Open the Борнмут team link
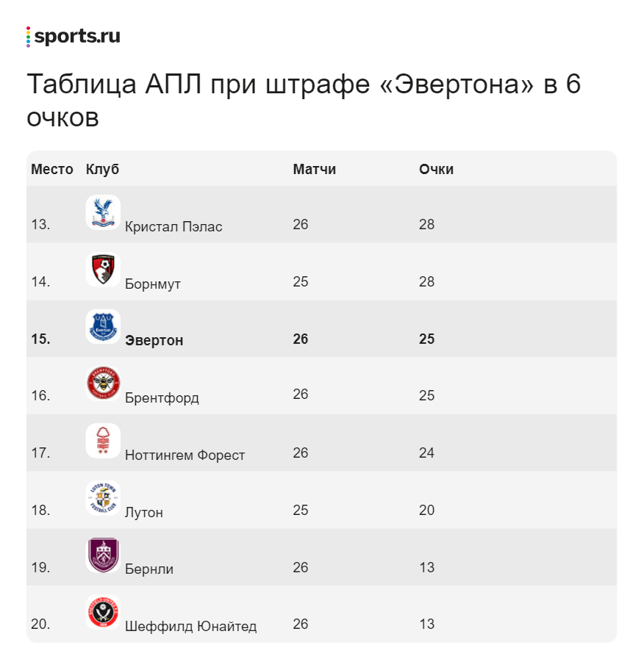Screen dimensions: 644x670 pos(153,284)
